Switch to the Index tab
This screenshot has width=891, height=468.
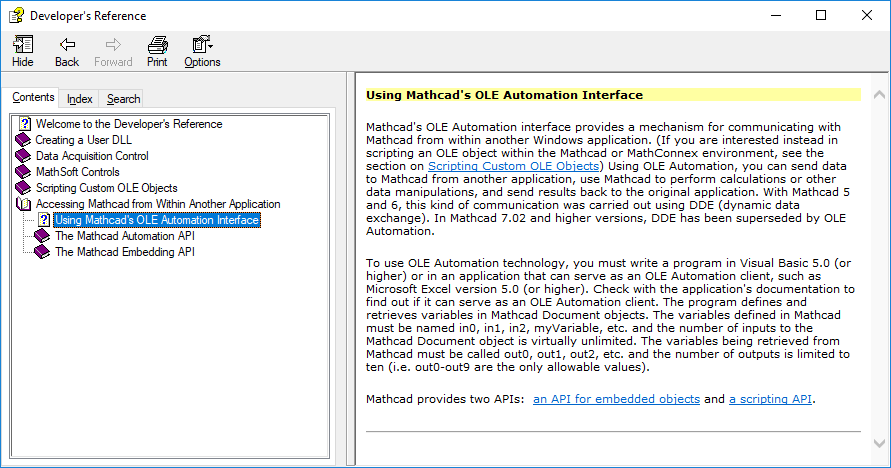coord(80,99)
